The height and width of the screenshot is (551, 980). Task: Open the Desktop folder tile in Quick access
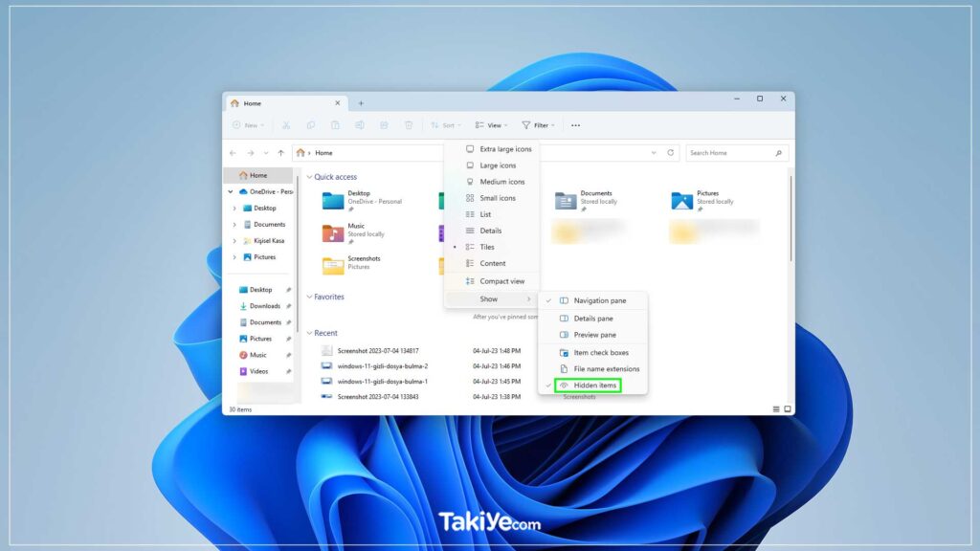coord(363,201)
